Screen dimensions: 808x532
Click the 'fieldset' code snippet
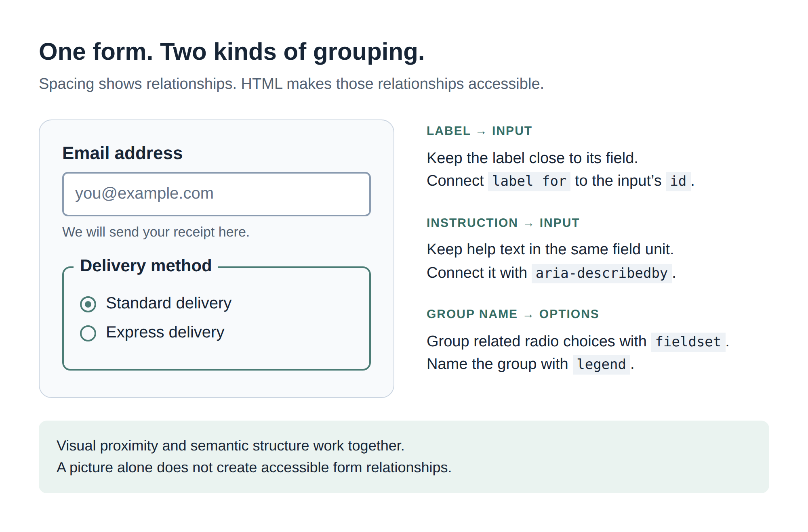pos(688,342)
